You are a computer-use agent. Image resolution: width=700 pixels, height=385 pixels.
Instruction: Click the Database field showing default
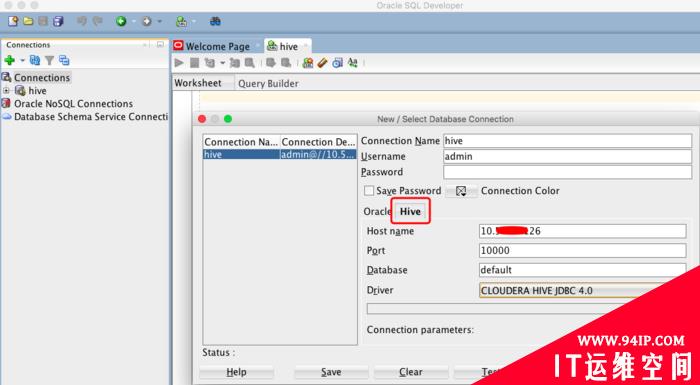tap(583, 270)
